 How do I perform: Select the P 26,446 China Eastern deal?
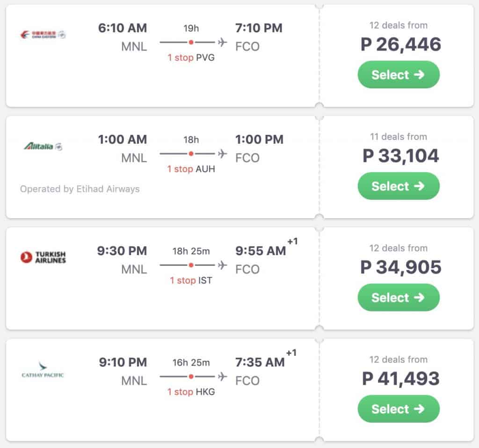pos(399,75)
